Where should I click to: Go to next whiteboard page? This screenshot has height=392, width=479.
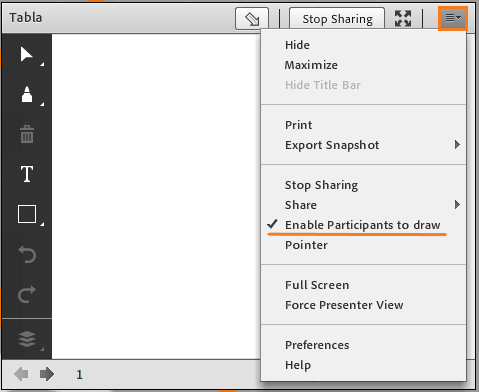coord(47,374)
